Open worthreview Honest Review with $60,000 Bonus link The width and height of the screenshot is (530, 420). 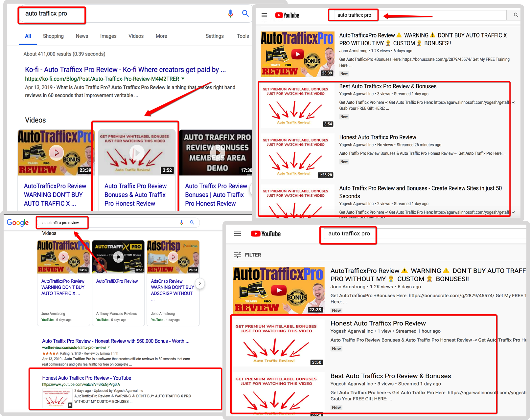(116, 341)
